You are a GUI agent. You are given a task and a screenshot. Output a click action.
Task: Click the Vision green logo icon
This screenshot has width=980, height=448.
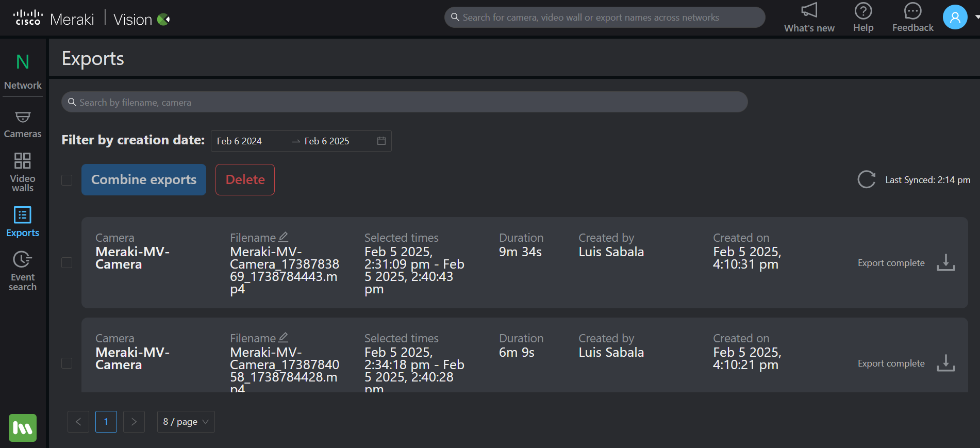click(163, 20)
